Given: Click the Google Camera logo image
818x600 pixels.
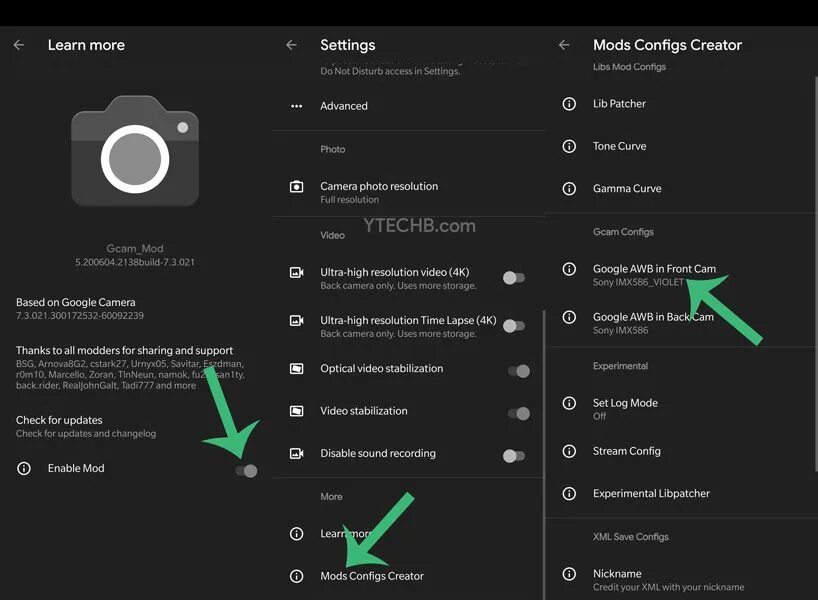Looking at the screenshot, I should pos(135,151).
